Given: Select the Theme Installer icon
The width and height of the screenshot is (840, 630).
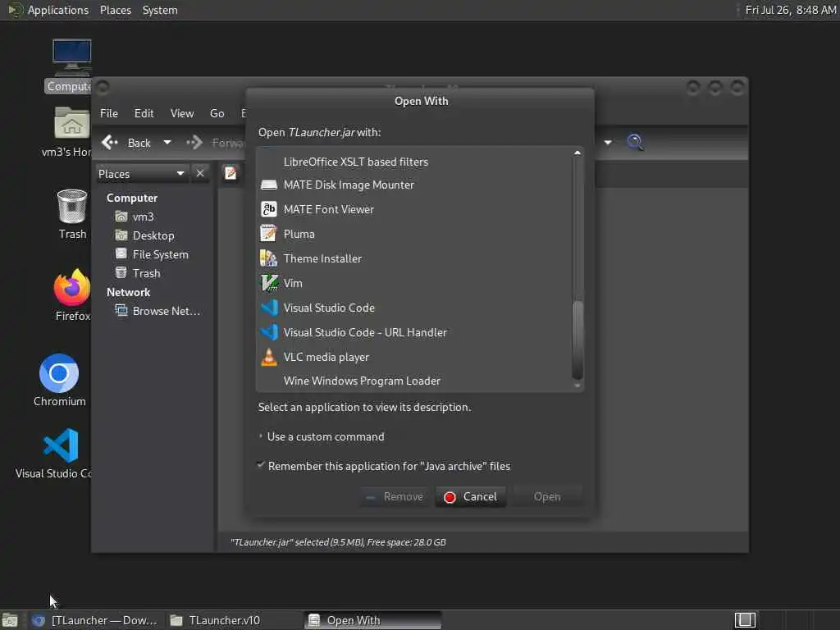Looking at the screenshot, I should (269, 258).
